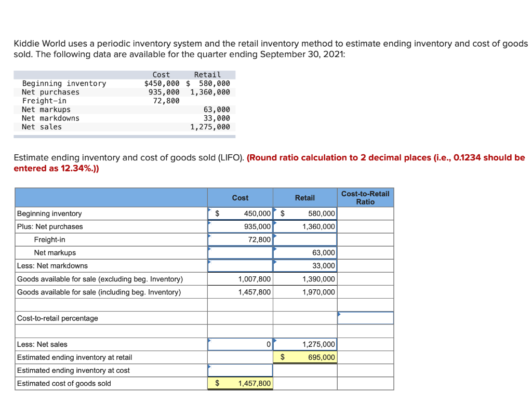Viewport: 532px width, 404px height.
Task: Select Net purchases cost cell 935,000
Action: [x=240, y=226]
